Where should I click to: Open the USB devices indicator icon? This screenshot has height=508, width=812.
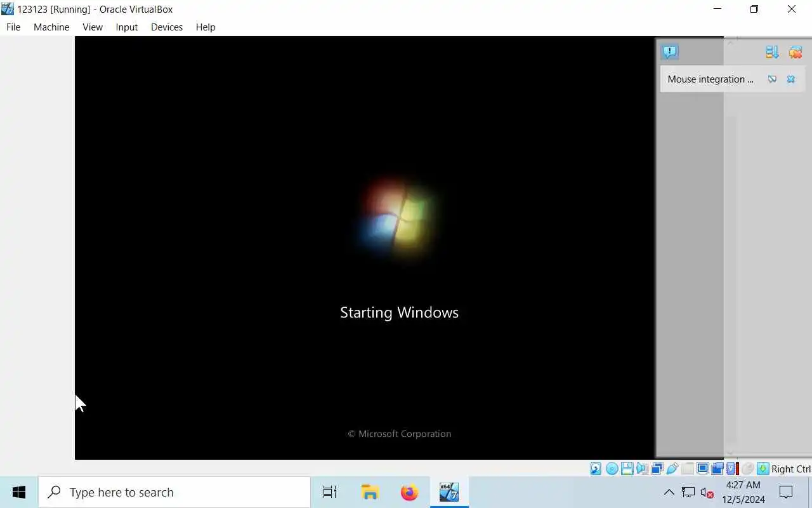[x=672, y=469]
